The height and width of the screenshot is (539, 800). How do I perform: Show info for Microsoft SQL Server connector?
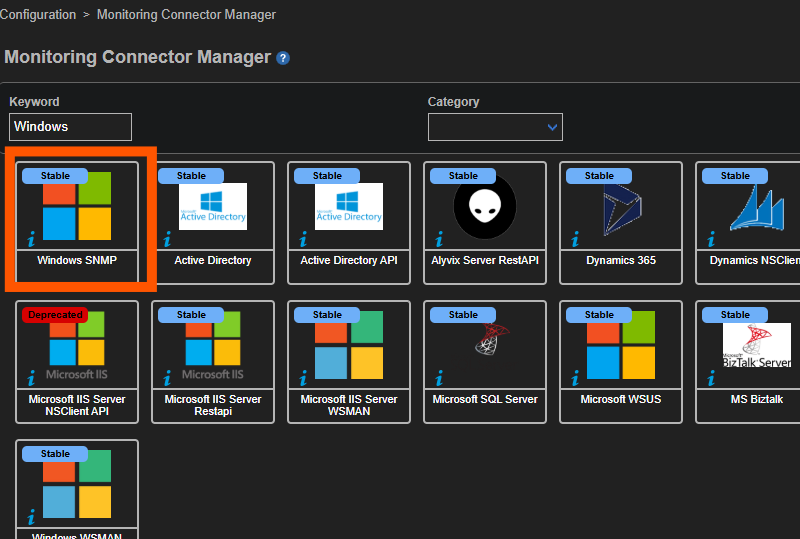[439, 378]
